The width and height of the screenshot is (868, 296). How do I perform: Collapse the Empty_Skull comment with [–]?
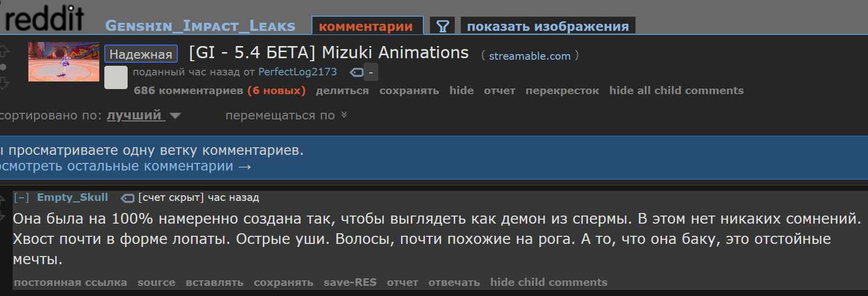(x=21, y=197)
